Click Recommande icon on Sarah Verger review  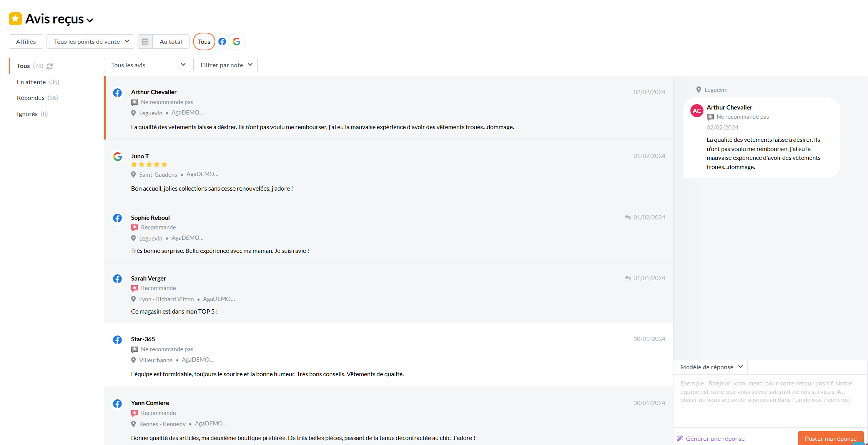click(135, 288)
